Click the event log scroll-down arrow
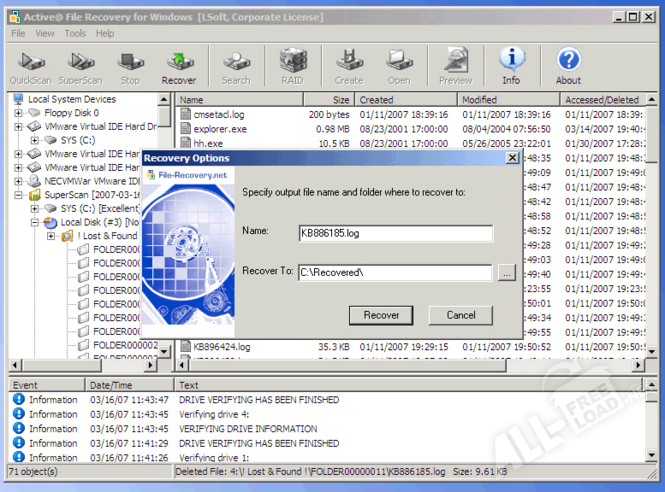The image size is (665, 492). point(651,455)
